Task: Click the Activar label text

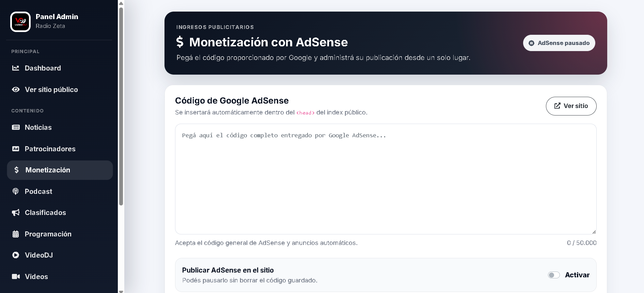Action: [x=577, y=275]
